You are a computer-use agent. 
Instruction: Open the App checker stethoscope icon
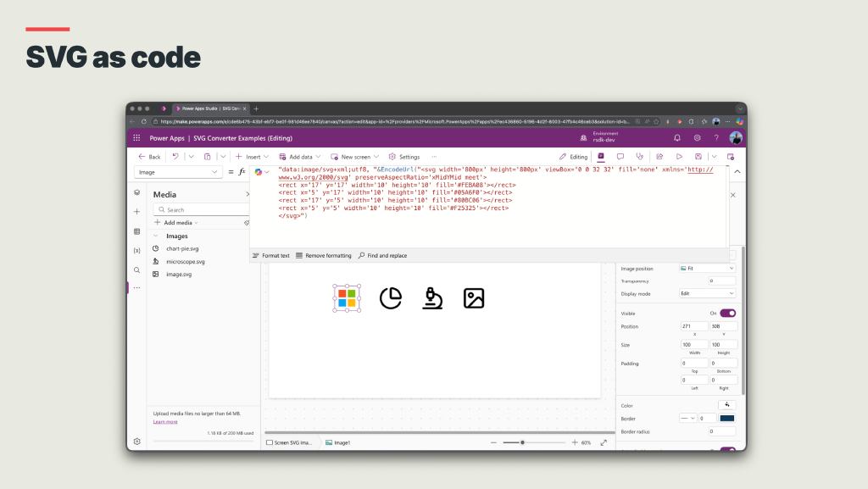pyautogui.click(x=639, y=157)
